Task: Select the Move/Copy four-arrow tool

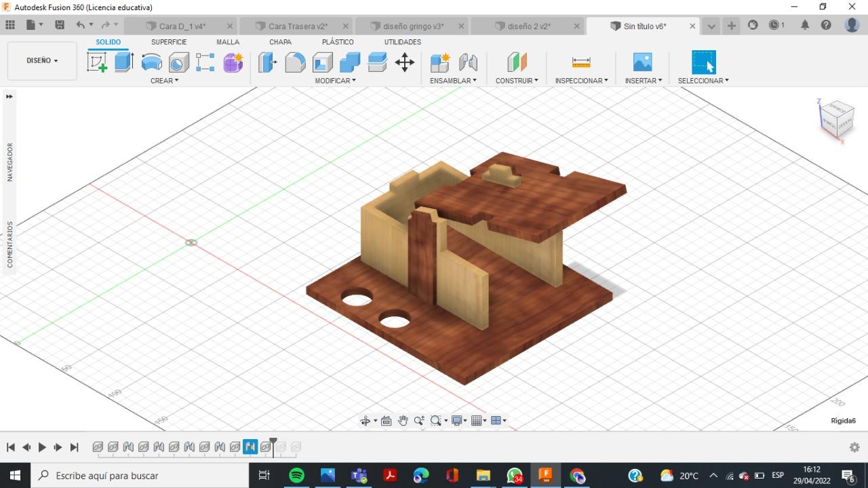Action: (x=405, y=63)
